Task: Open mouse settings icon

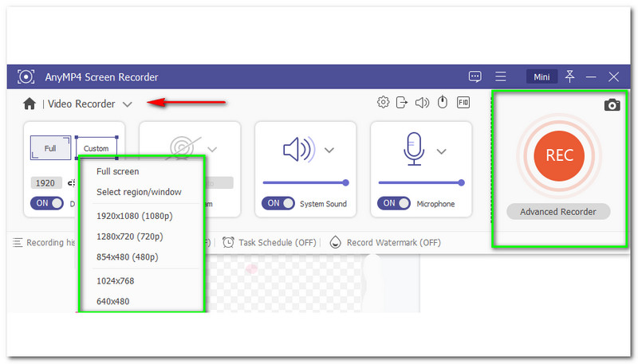Action: tap(443, 102)
